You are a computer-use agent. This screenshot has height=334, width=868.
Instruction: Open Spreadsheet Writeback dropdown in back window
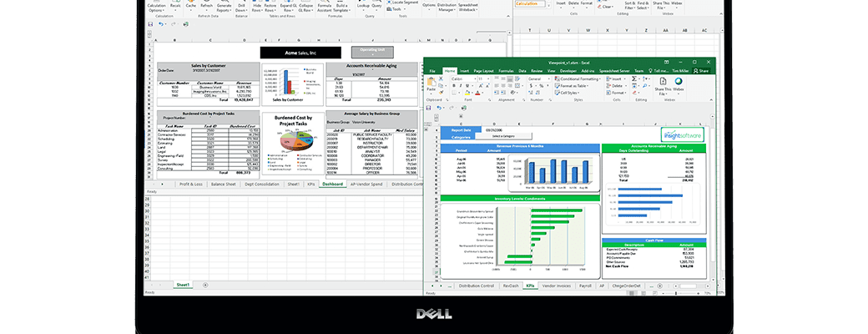coord(468,8)
